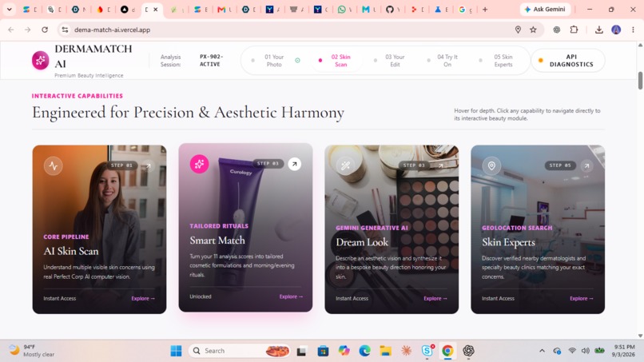
Task: Click the Dream Look magic wand icon
Action: 345,166
